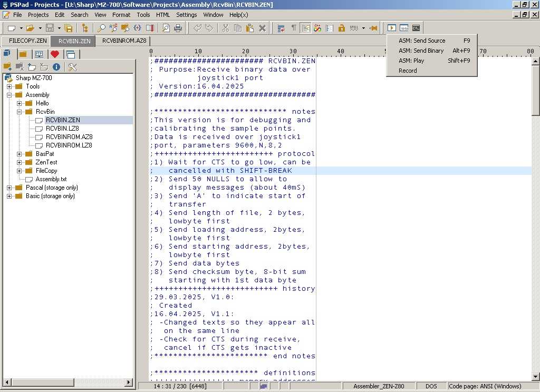Click the syntax highlighter colors icon
This screenshot has height=392, width=540.
click(x=317, y=28)
